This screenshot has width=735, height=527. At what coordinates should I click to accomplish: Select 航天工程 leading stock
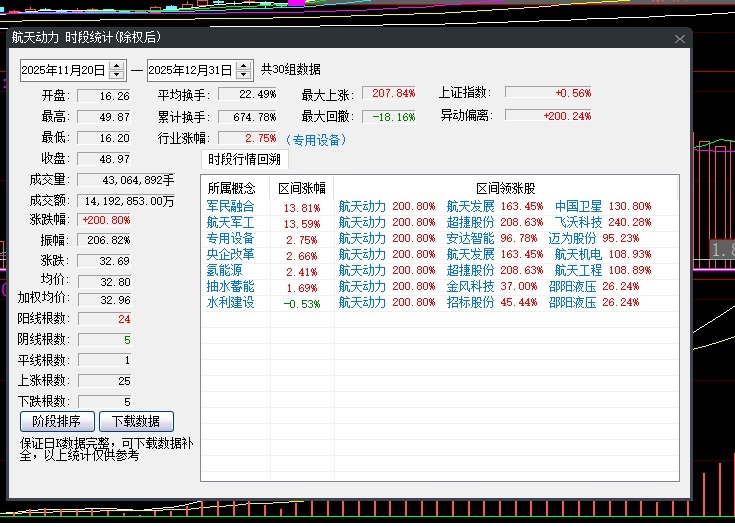click(578, 270)
